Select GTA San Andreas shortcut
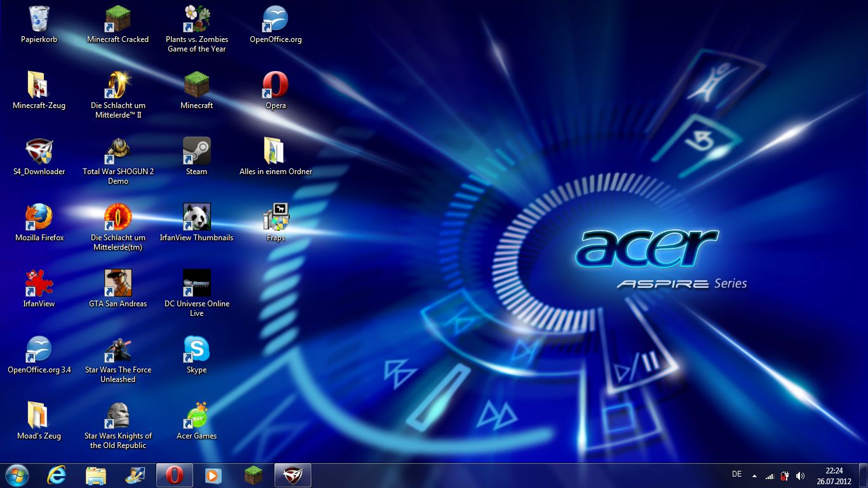The image size is (868, 488). pos(118,283)
